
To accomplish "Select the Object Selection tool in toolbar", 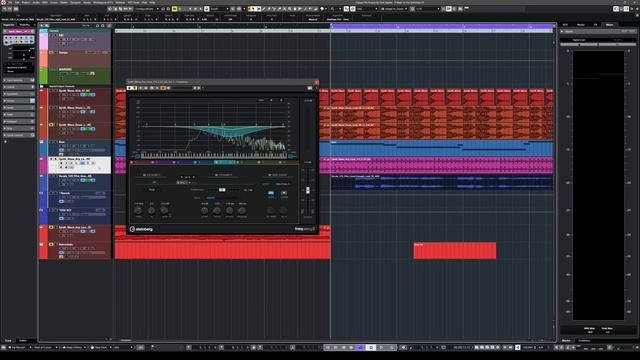I will (253, 9).
